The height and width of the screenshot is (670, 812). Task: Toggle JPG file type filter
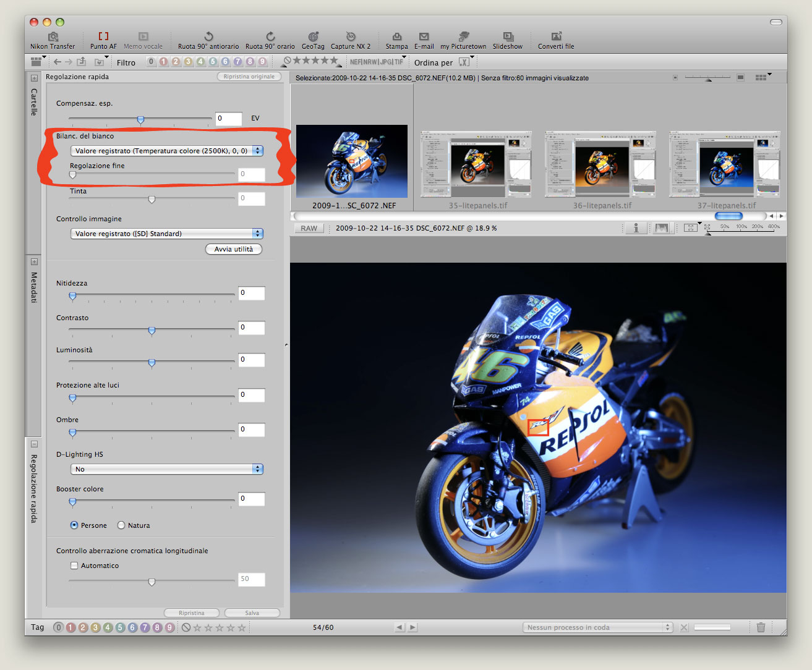pyautogui.click(x=386, y=62)
